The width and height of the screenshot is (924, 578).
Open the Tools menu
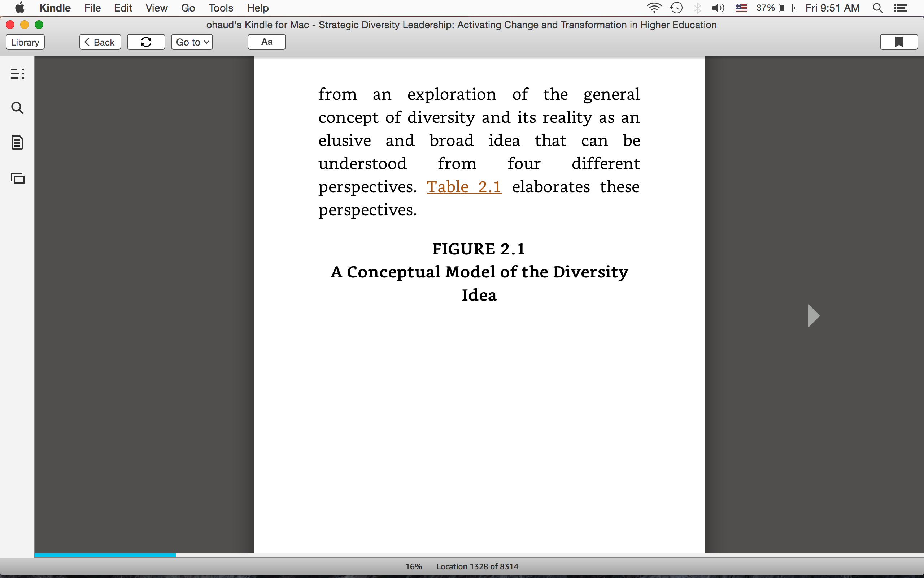[x=221, y=8]
